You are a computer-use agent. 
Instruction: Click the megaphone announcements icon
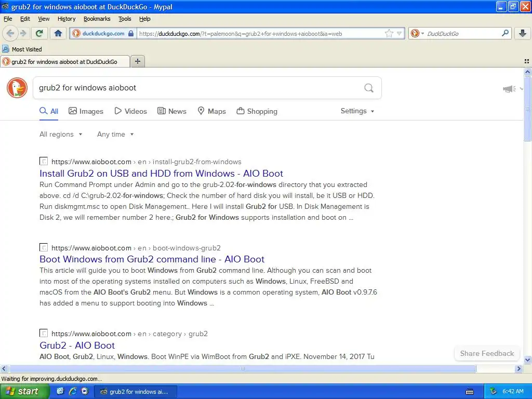509,89
